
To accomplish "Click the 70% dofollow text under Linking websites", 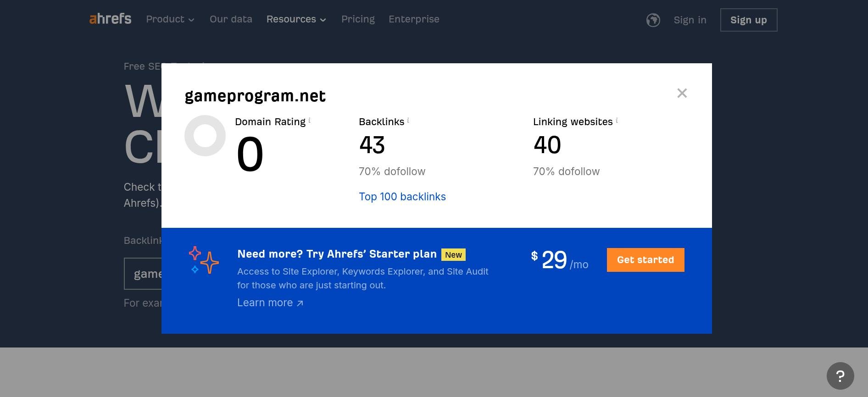I will (567, 171).
